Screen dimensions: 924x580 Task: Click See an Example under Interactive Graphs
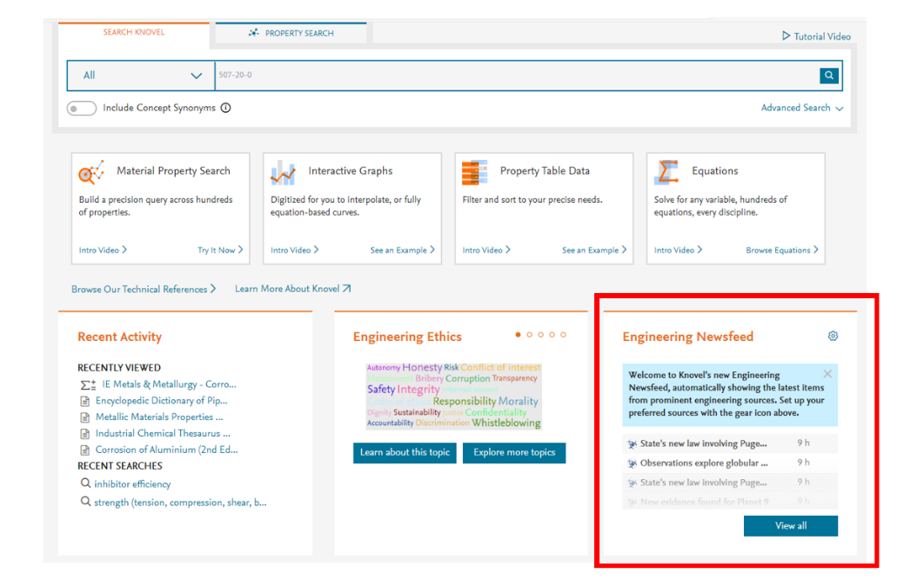coord(403,250)
